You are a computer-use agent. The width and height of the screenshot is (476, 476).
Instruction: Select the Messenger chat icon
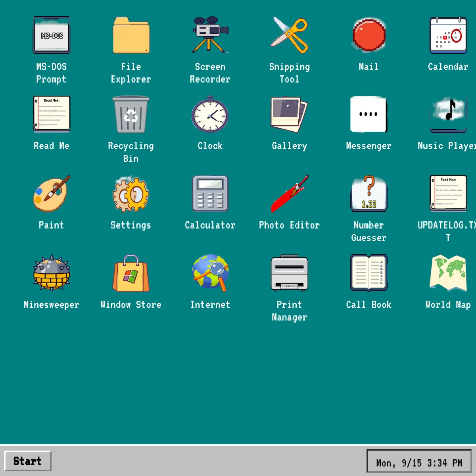(369, 115)
